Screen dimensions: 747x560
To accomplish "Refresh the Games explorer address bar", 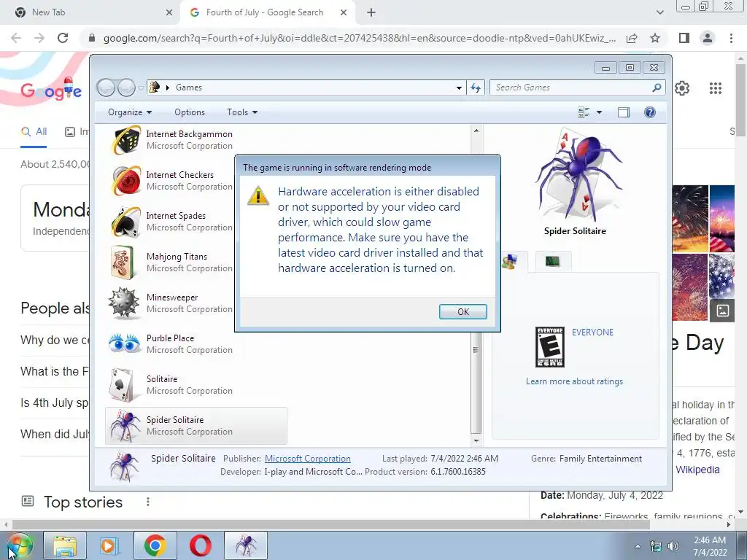I will point(476,87).
